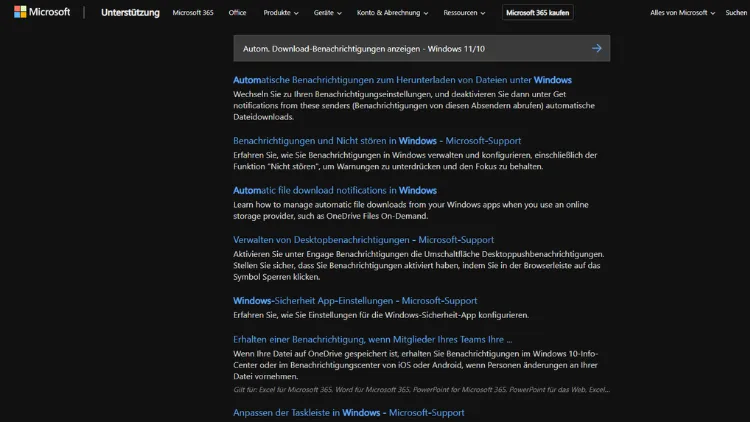Open Automatic file download notifications result
The width and height of the screenshot is (750, 422).
click(335, 190)
